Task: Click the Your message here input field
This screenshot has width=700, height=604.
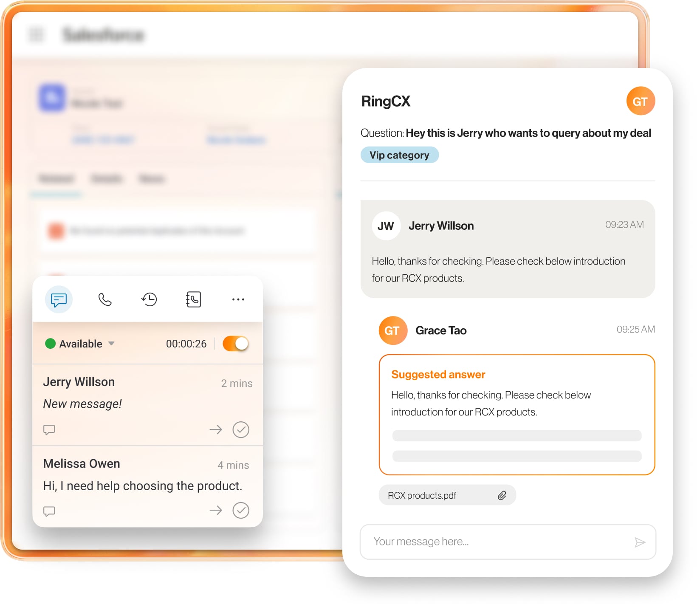Action: (x=497, y=542)
